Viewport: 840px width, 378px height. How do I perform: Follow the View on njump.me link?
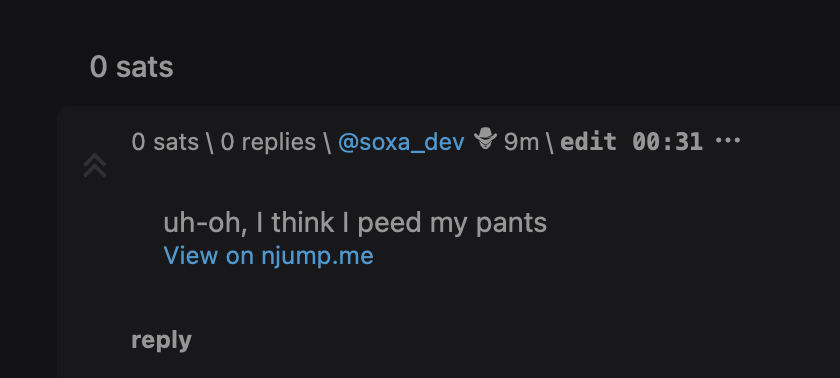click(268, 256)
